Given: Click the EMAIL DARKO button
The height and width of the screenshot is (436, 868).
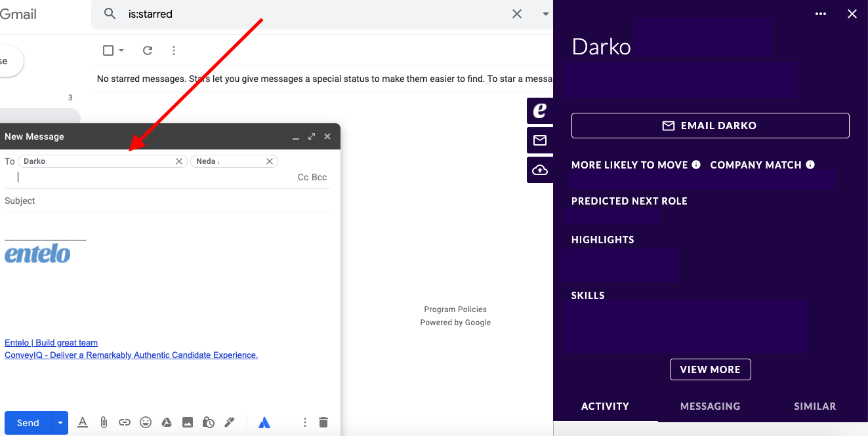Looking at the screenshot, I should coord(711,126).
